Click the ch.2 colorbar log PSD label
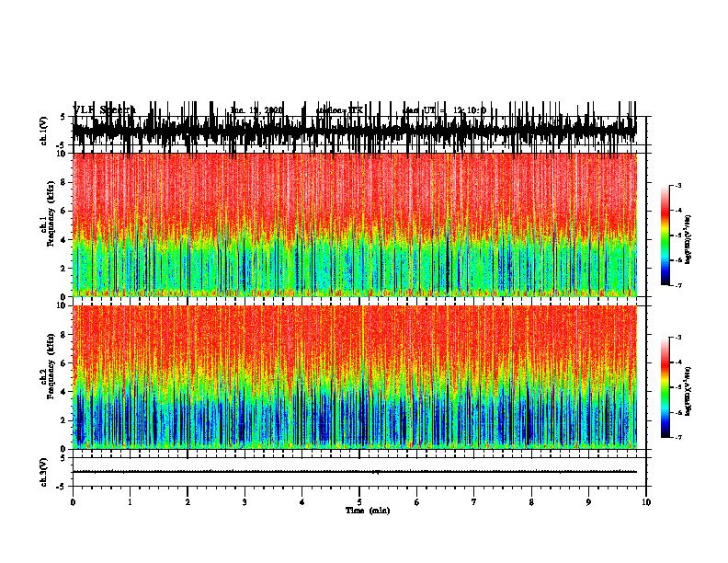This screenshot has height=563, width=728. (x=688, y=390)
